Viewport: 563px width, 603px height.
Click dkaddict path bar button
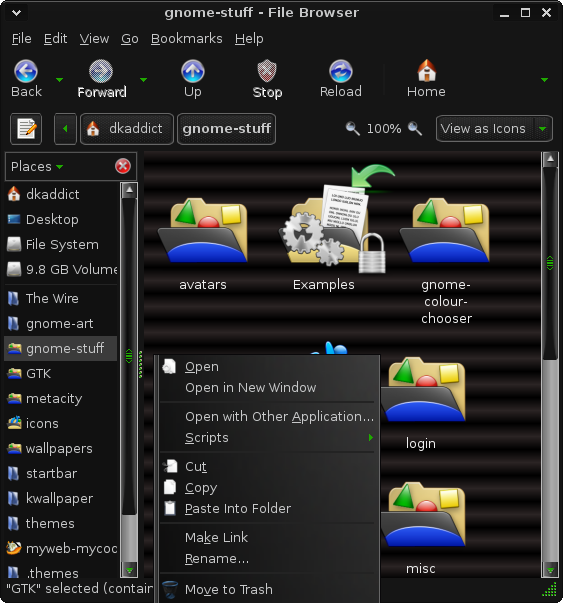pos(127,129)
